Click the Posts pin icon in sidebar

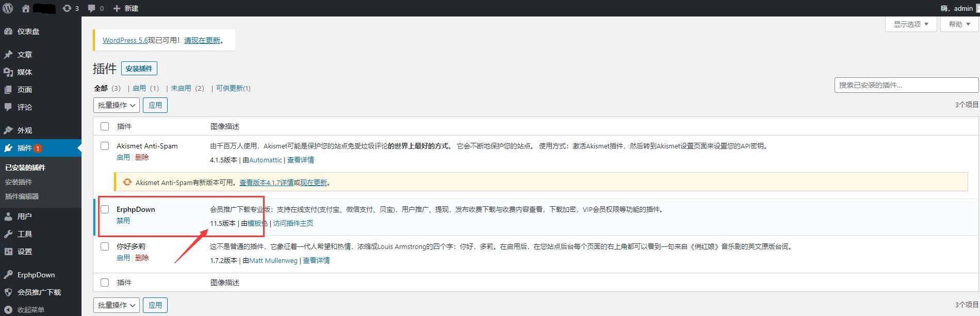point(8,54)
